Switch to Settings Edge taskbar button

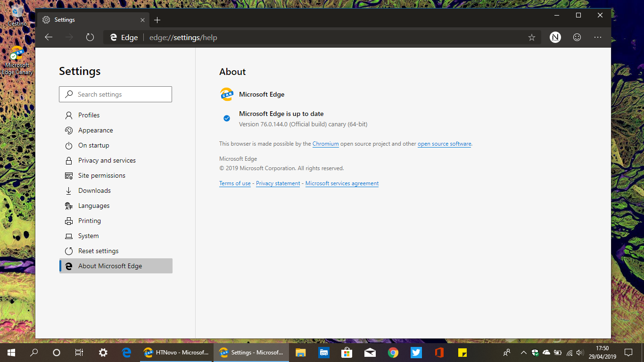[251, 352]
